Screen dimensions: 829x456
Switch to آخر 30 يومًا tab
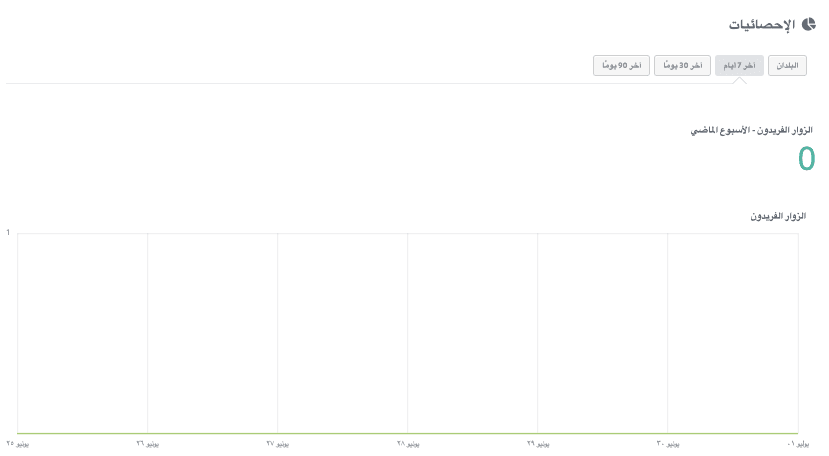682,66
